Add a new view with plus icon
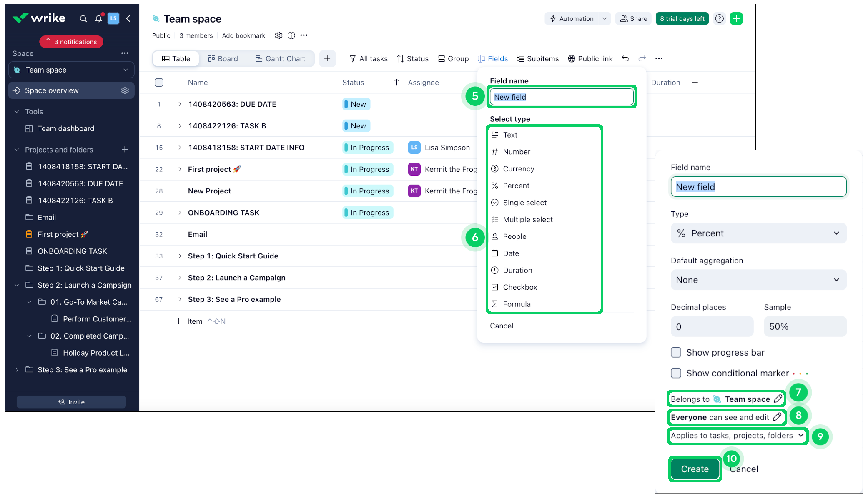The width and height of the screenshot is (868, 499). pos(327,58)
